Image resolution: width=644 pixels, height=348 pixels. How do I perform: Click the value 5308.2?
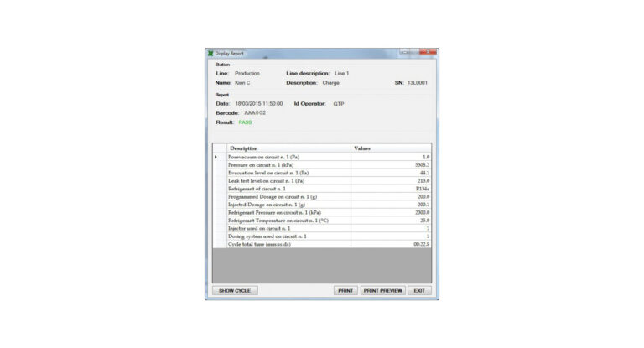pos(423,164)
